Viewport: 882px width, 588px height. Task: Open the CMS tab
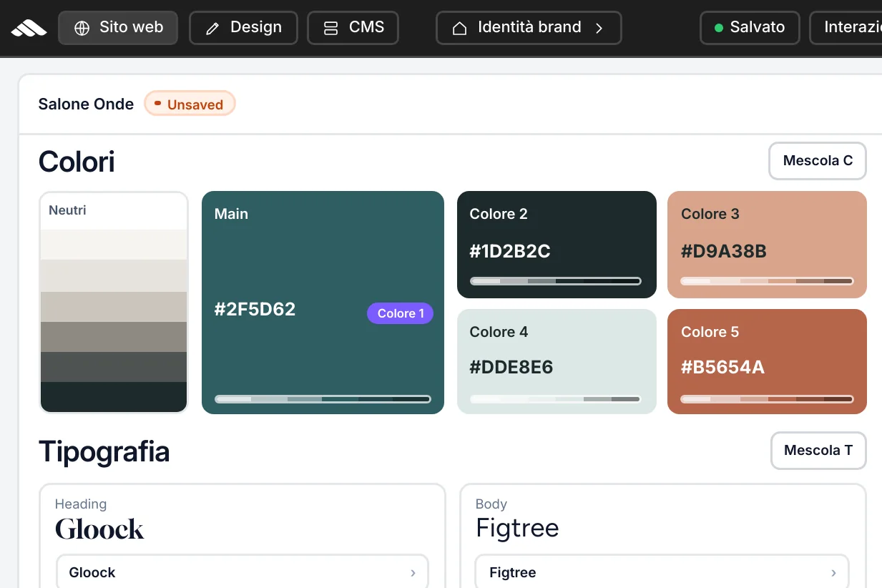tap(353, 28)
